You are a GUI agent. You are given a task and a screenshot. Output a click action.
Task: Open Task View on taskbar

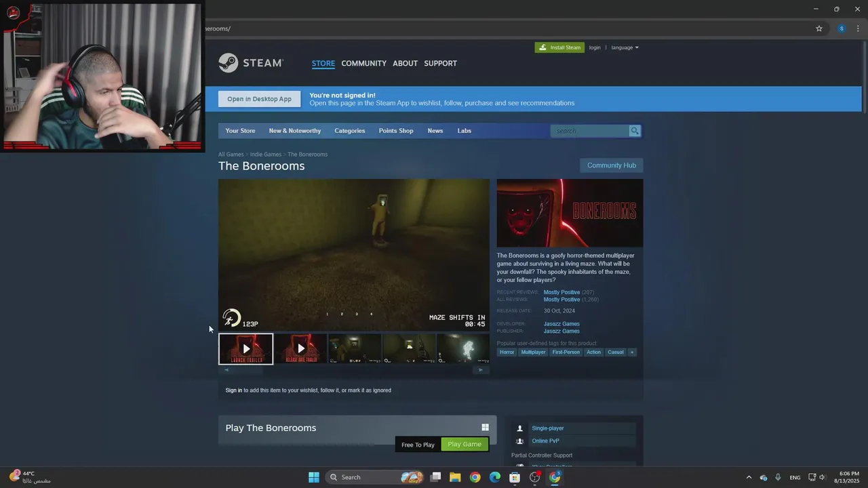(x=436, y=477)
